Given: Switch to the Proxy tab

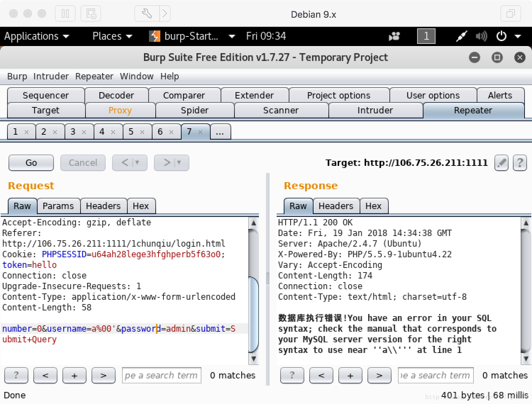Looking at the screenshot, I should coord(120,110).
